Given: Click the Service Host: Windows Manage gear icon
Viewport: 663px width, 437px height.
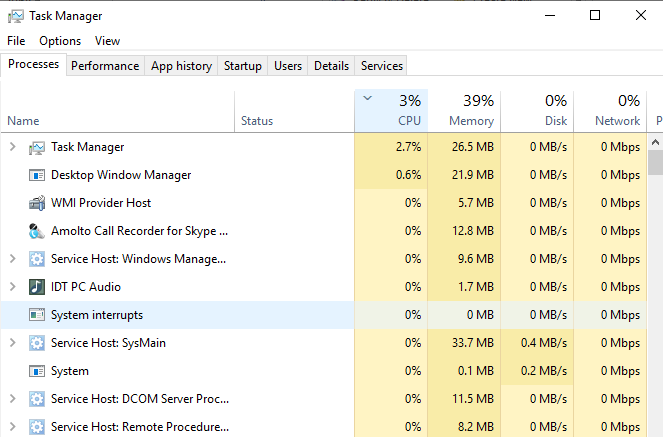Looking at the screenshot, I should coord(37,259).
